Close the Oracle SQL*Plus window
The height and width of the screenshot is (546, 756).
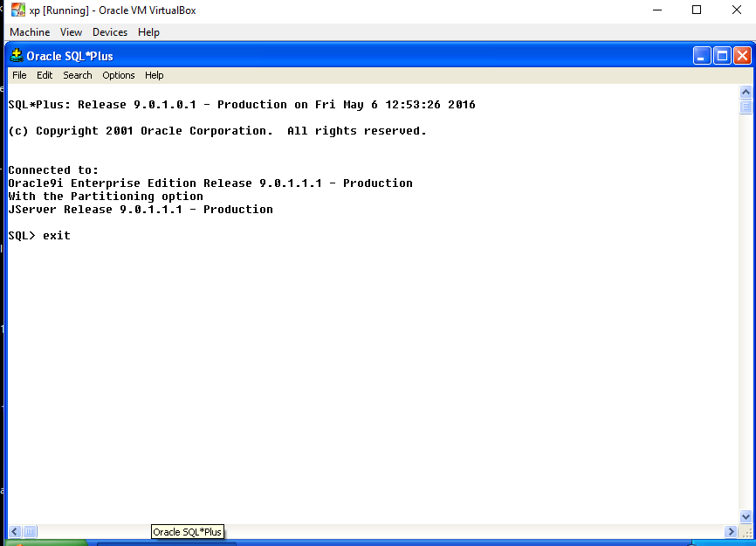point(742,56)
